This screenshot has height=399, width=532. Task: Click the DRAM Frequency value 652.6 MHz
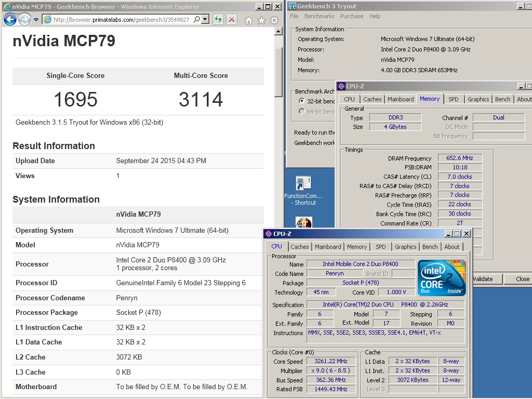point(460,158)
